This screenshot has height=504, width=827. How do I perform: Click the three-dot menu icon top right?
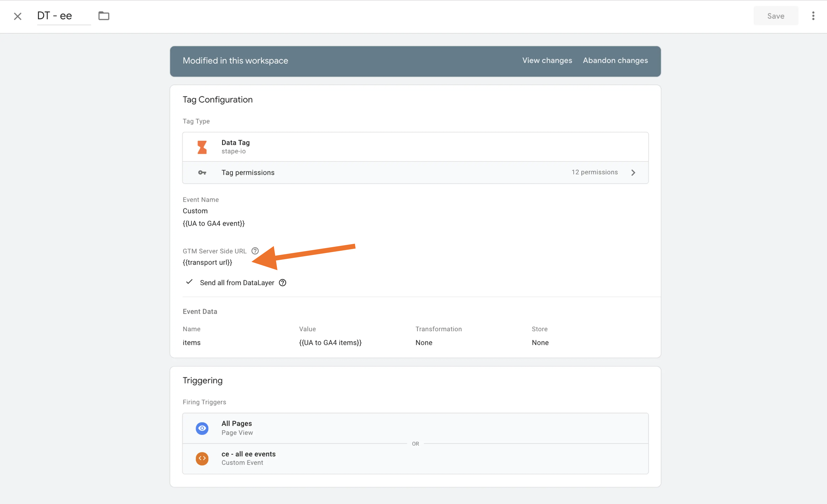coord(813,16)
